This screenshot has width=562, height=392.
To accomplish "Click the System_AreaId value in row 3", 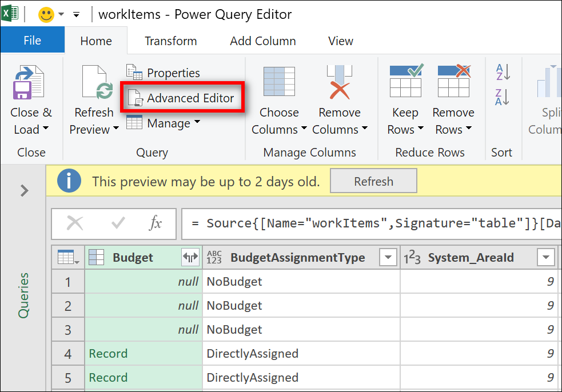I will (479, 330).
